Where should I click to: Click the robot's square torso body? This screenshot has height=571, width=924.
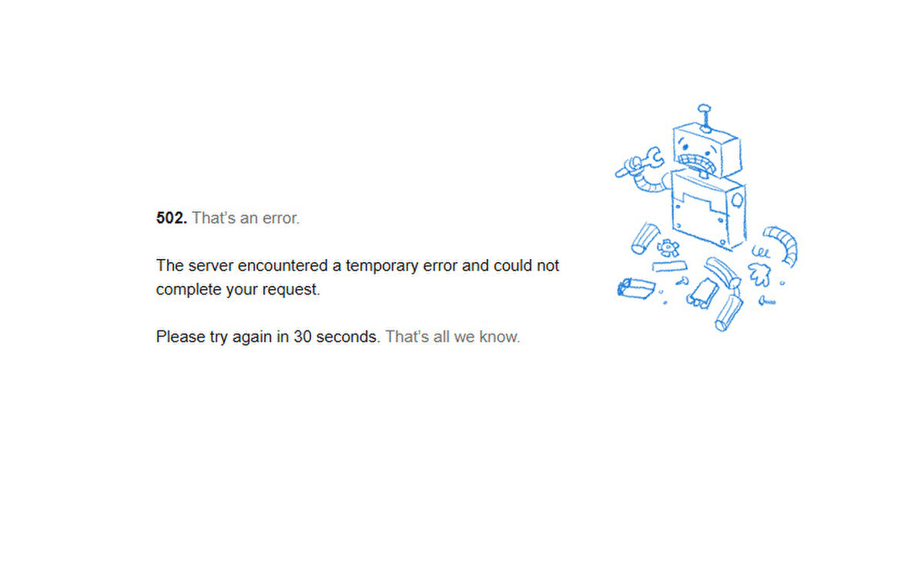tap(708, 211)
